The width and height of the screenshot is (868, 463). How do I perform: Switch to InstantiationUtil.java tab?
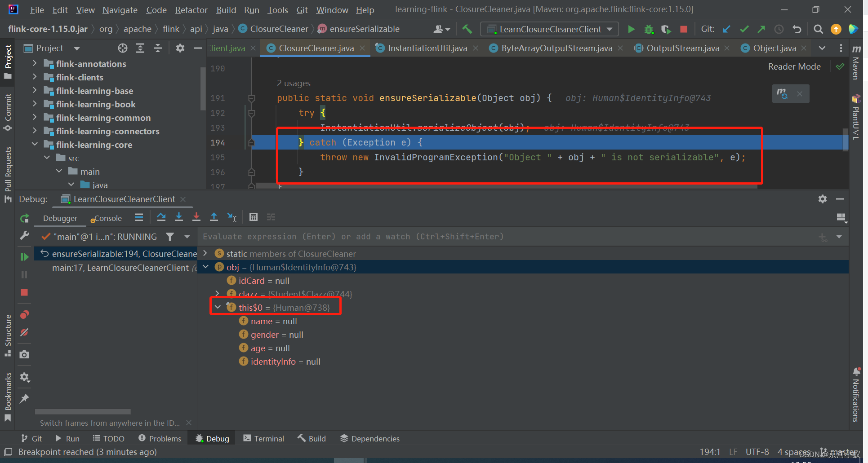coord(427,48)
